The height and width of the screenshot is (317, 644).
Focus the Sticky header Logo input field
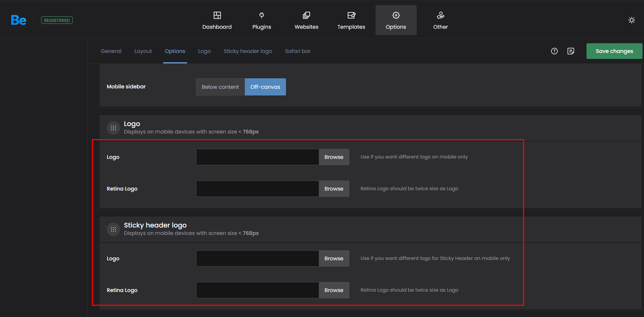click(x=258, y=258)
